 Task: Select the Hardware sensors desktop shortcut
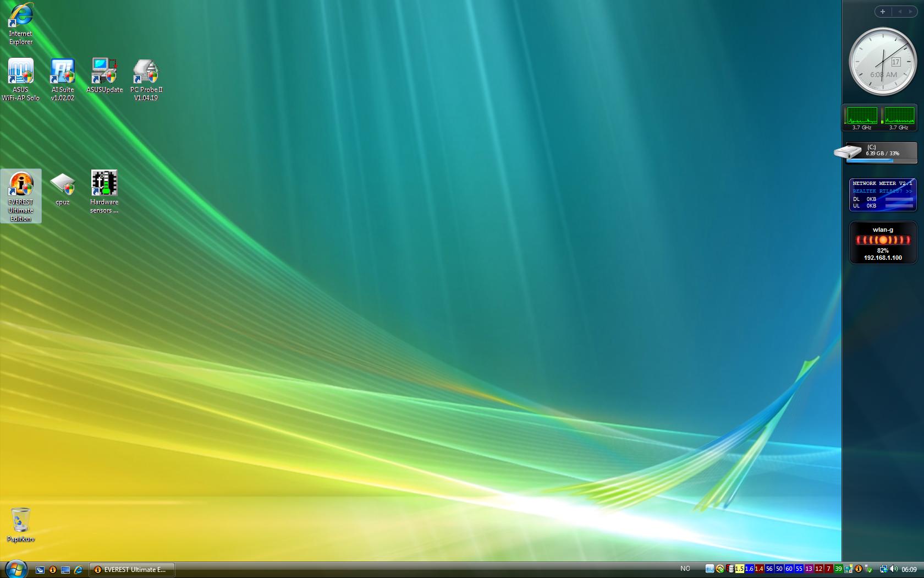105,192
